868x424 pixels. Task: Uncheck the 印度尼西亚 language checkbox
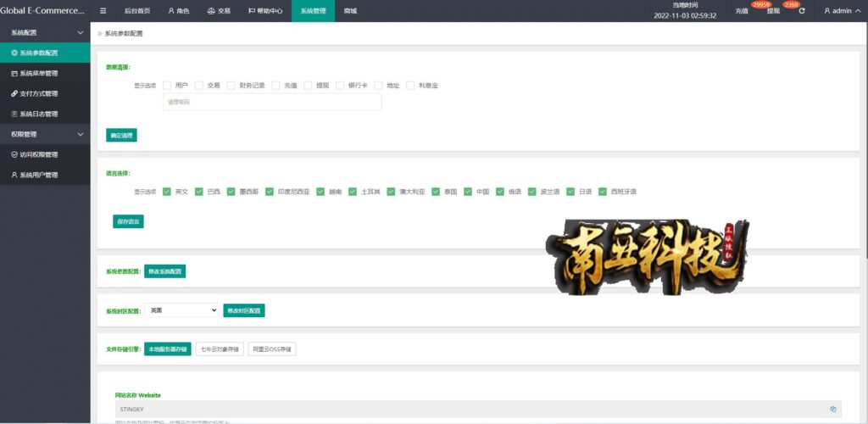[270, 192]
